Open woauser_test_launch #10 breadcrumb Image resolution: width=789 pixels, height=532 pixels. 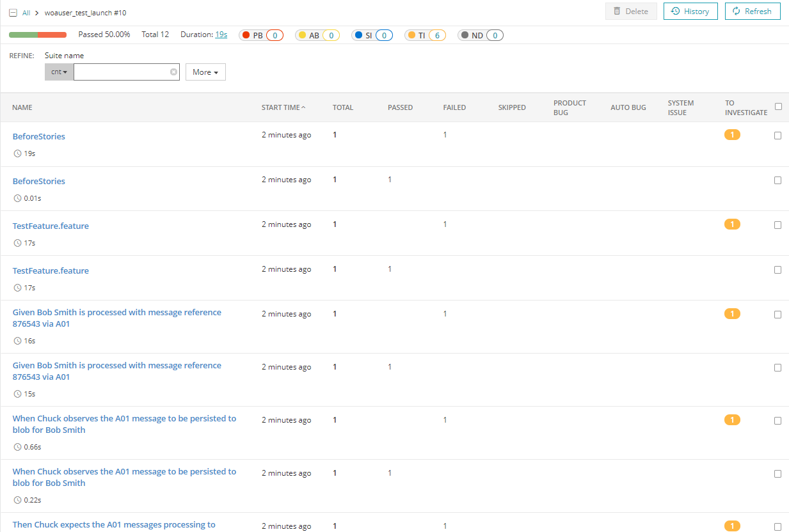[x=85, y=12]
